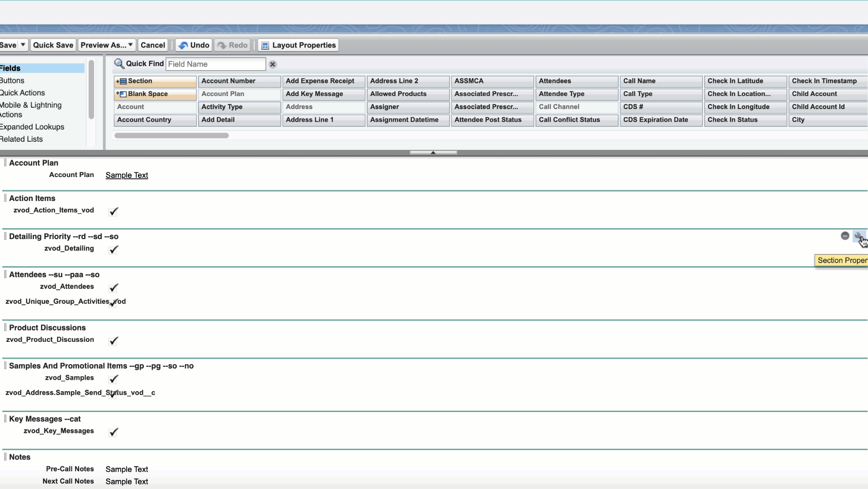This screenshot has width=868, height=489.
Task: Select the Quick Actions palette category
Action: pos(23,93)
